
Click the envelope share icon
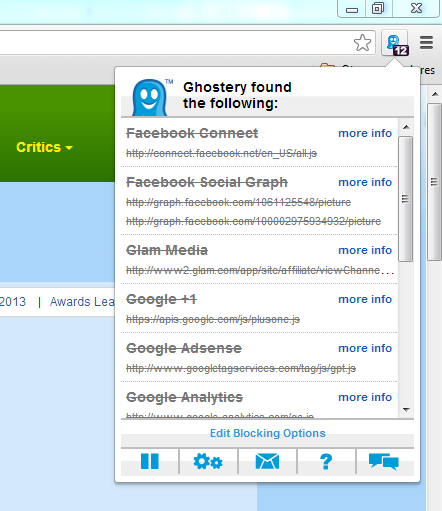[267, 462]
